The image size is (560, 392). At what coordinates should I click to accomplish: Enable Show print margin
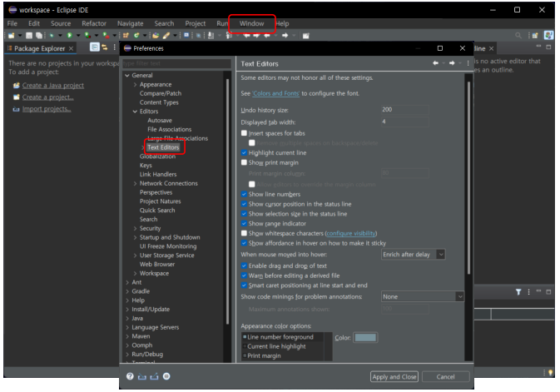(x=245, y=162)
